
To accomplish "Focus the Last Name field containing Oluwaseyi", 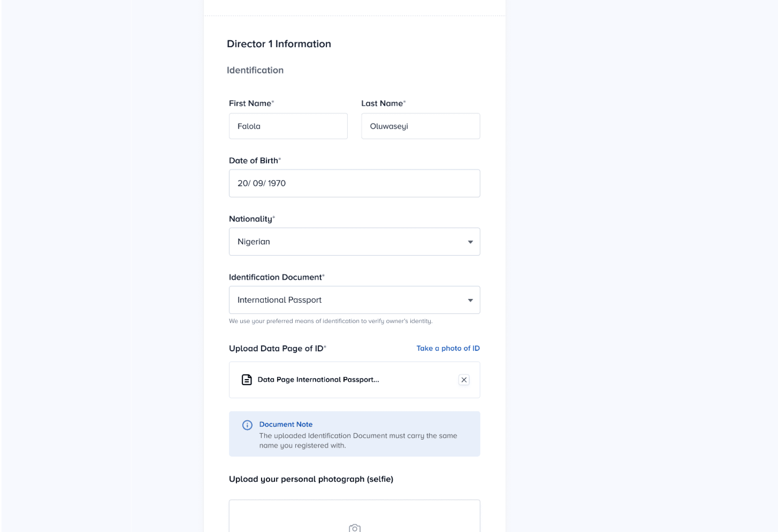I will pos(420,126).
